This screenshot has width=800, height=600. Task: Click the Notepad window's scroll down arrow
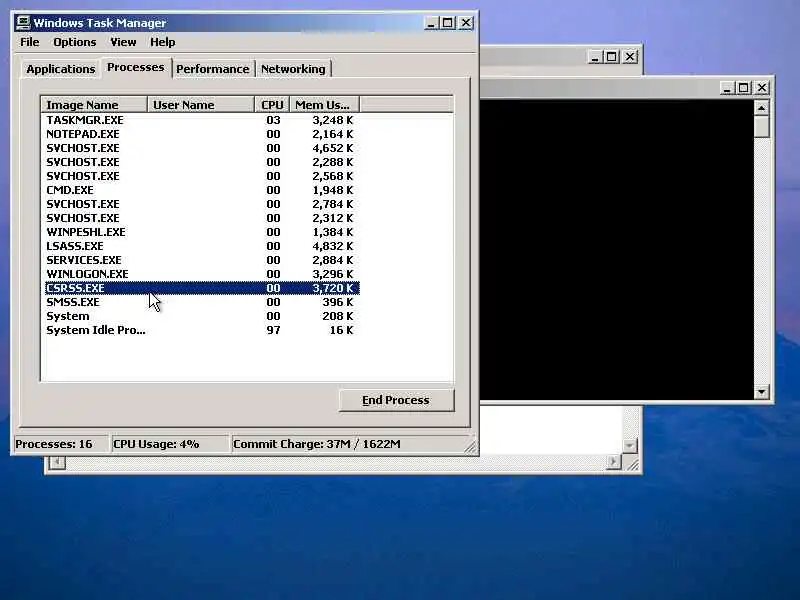click(x=630, y=446)
